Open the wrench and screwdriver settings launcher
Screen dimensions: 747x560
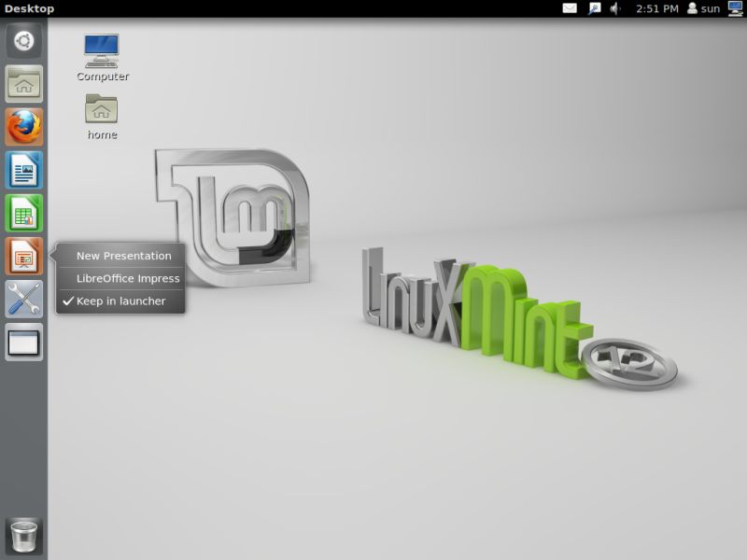(24, 299)
